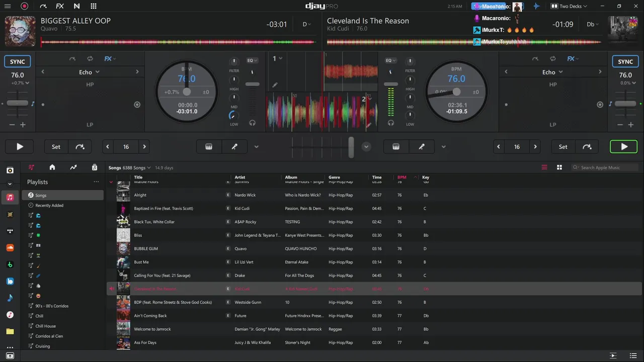Decrease left deck loop length from 16
644x362 pixels.
(x=108, y=147)
